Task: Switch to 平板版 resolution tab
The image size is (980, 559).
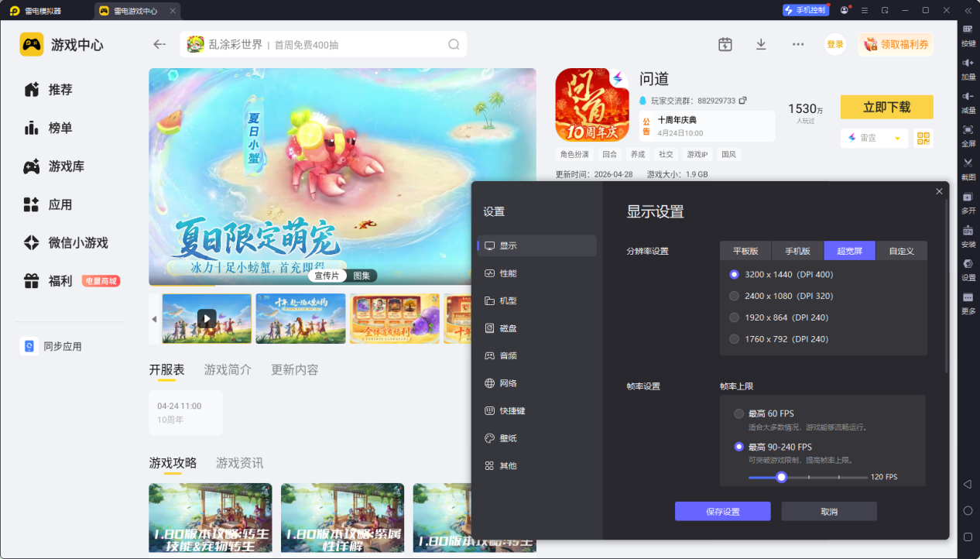Action: pyautogui.click(x=746, y=251)
